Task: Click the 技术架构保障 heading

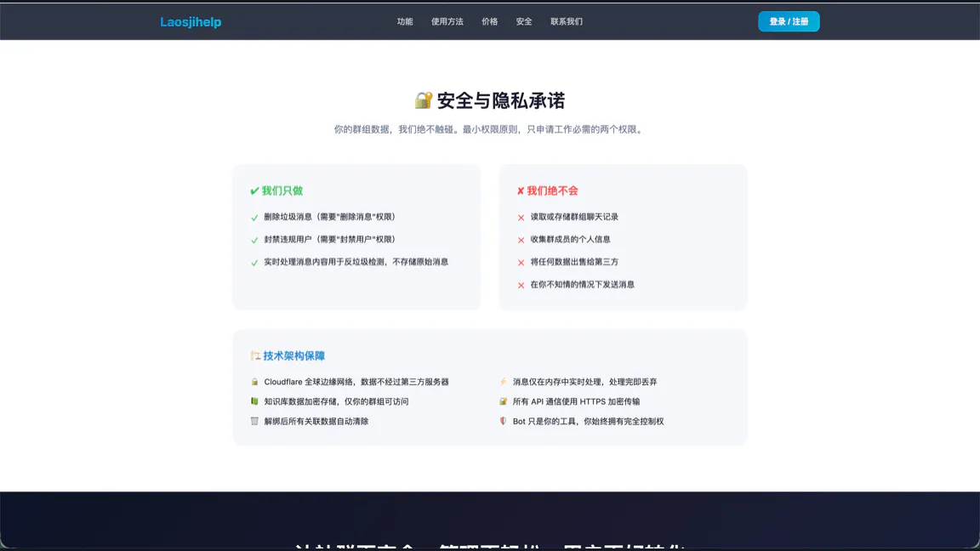Action: click(293, 356)
